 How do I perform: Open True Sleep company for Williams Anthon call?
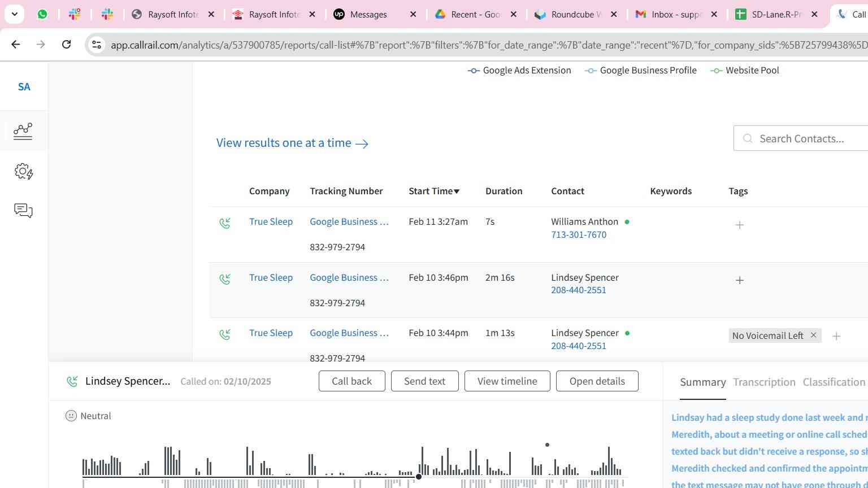click(x=271, y=221)
